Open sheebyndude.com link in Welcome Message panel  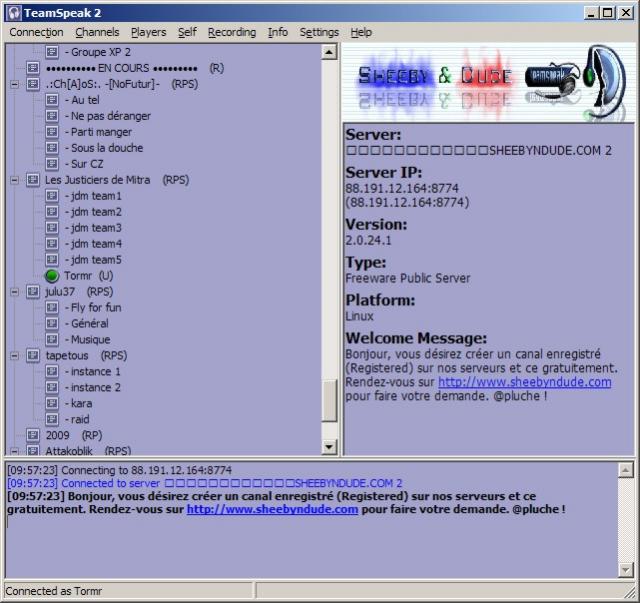click(x=524, y=382)
